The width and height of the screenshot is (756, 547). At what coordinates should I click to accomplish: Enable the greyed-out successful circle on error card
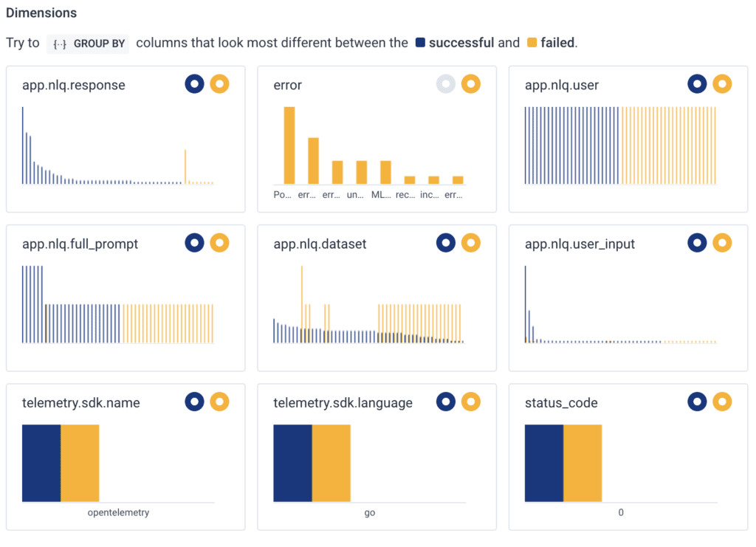point(445,84)
